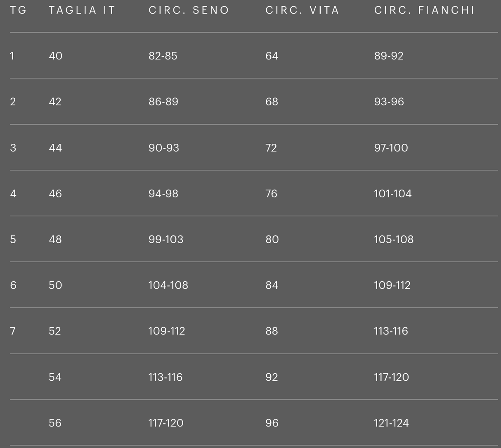
Task: Click the CIRC. FIANCHI column header
Action: point(424,10)
